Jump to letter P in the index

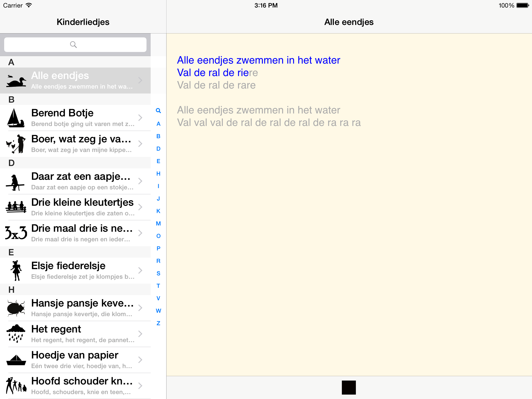(158, 249)
